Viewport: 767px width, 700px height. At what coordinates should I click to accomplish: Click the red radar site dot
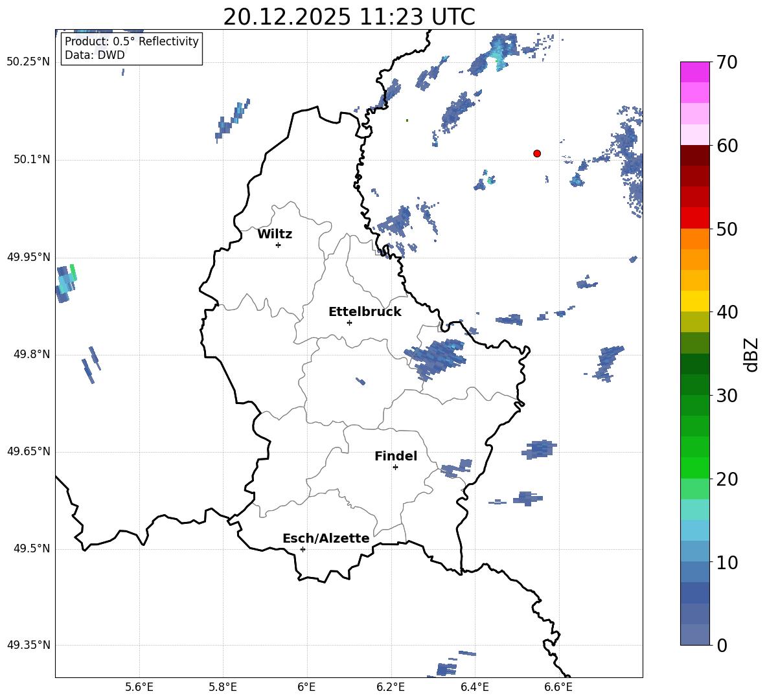tap(537, 153)
